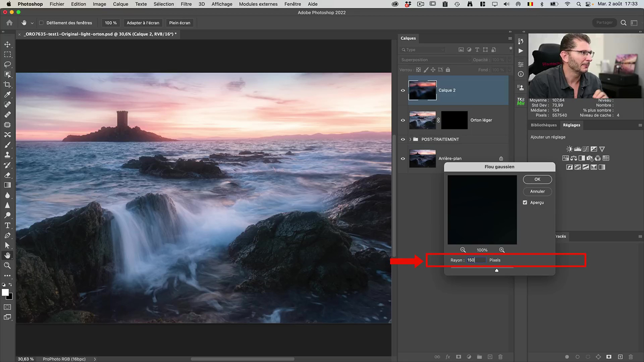Hide the Orton léger layer

(x=403, y=120)
